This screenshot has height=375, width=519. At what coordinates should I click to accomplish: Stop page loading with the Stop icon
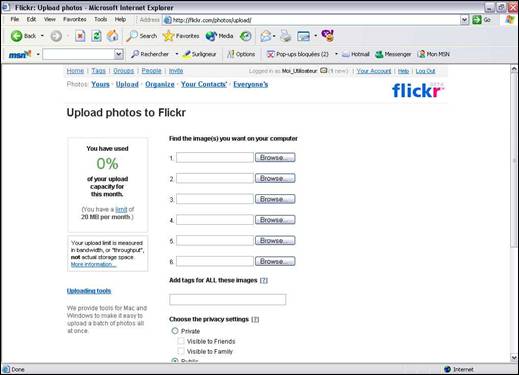click(x=80, y=36)
